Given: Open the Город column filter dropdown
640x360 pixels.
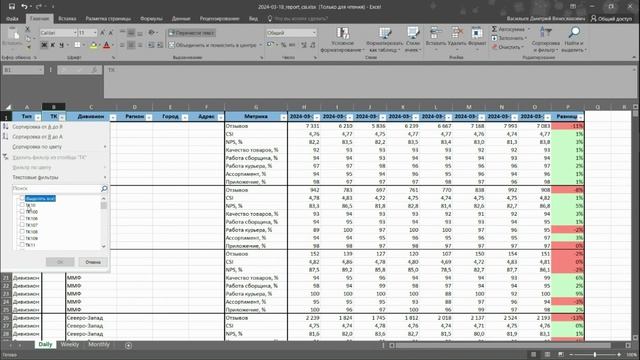Looking at the screenshot, I should [x=185, y=118].
